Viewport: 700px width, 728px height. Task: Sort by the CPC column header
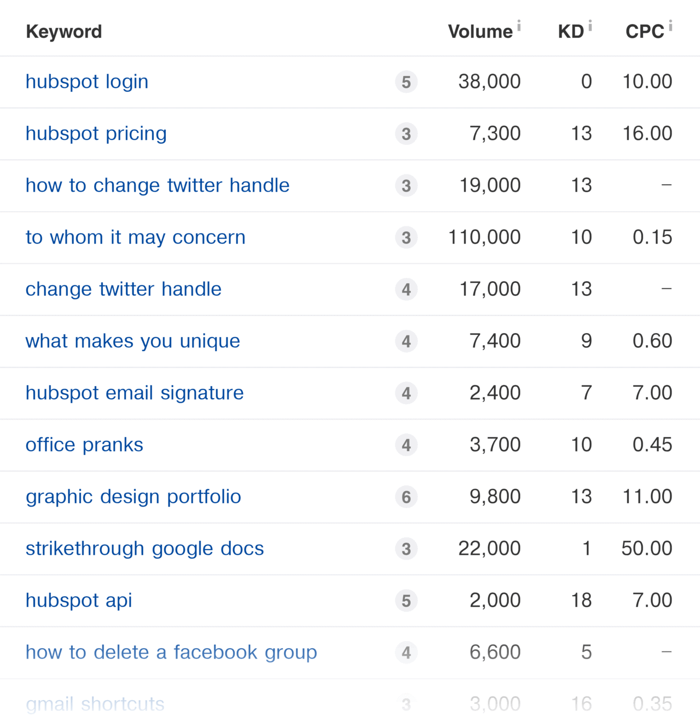(645, 32)
